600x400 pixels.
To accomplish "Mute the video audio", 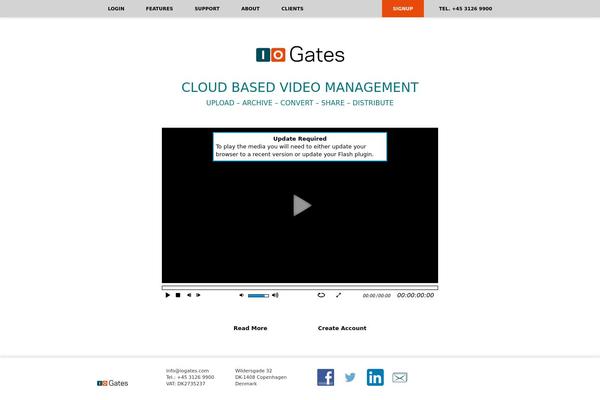I will (x=241, y=295).
